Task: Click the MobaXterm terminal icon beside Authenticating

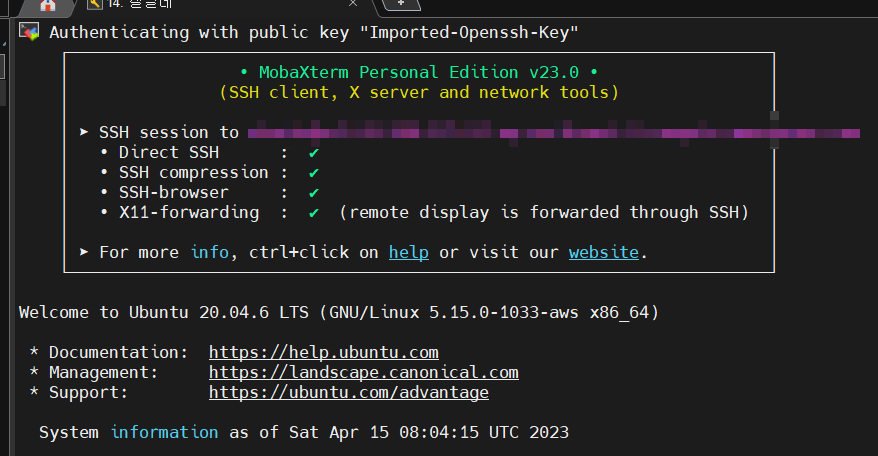Action: [x=29, y=31]
